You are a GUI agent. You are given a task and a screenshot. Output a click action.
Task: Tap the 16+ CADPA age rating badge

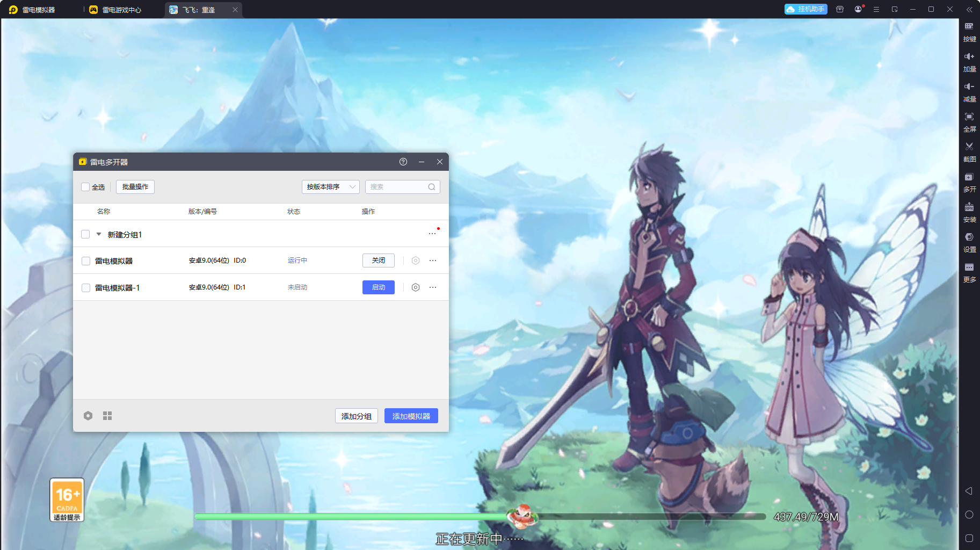(67, 500)
